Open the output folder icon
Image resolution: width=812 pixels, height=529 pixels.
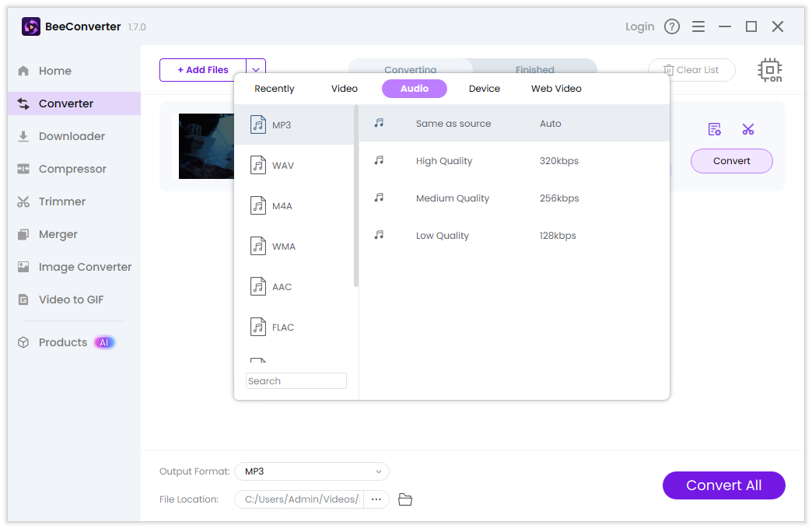click(404, 499)
